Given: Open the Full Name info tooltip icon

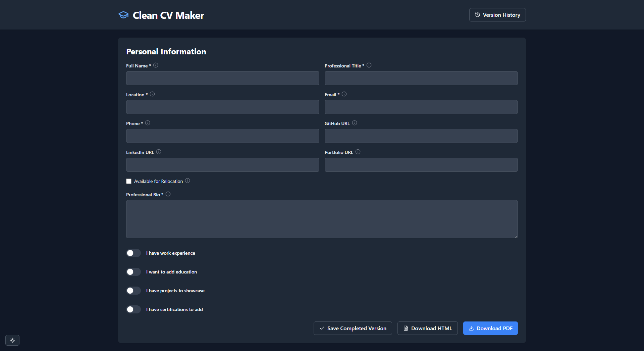Looking at the screenshot, I should tap(156, 65).
